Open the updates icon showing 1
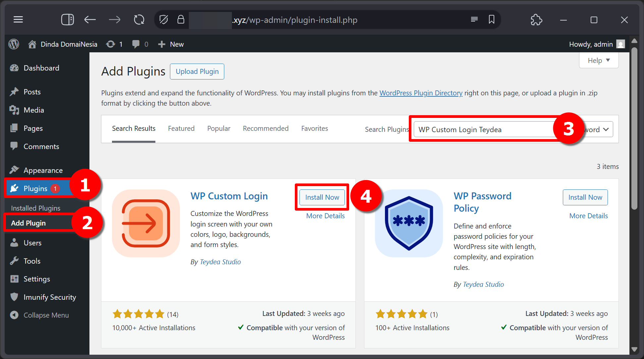Image resolution: width=644 pixels, height=359 pixels. point(114,44)
